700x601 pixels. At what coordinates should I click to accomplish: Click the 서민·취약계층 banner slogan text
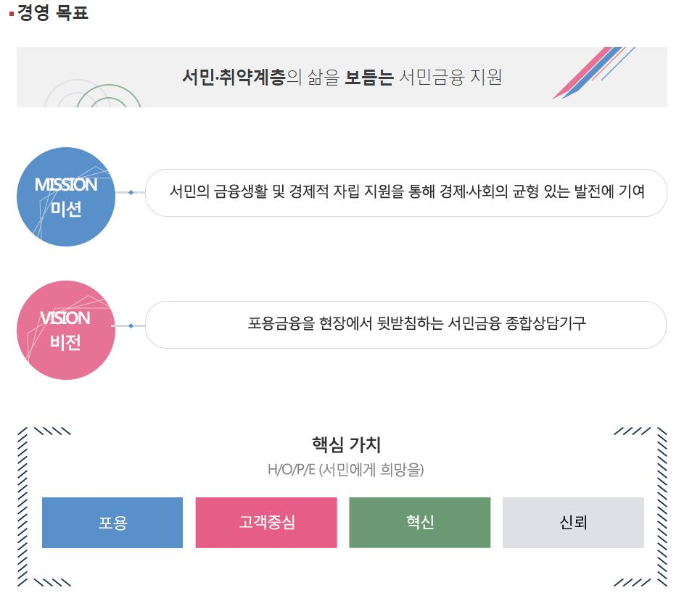(x=342, y=77)
